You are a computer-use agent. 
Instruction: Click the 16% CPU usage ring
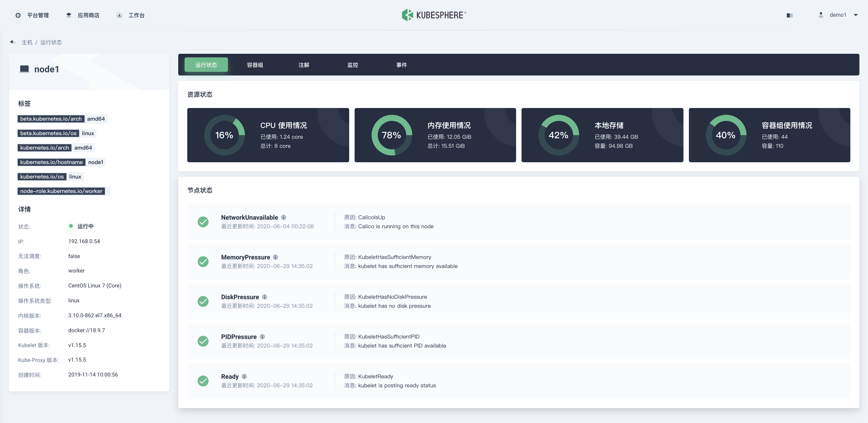[x=224, y=135]
